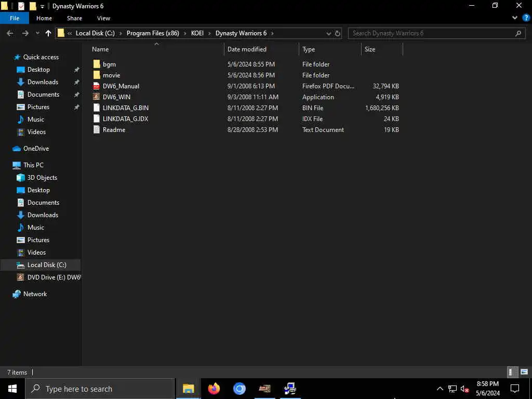This screenshot has height=399, width=532.
Task: Click the Properties quick access toolbar icon
Action: (21, 6)
